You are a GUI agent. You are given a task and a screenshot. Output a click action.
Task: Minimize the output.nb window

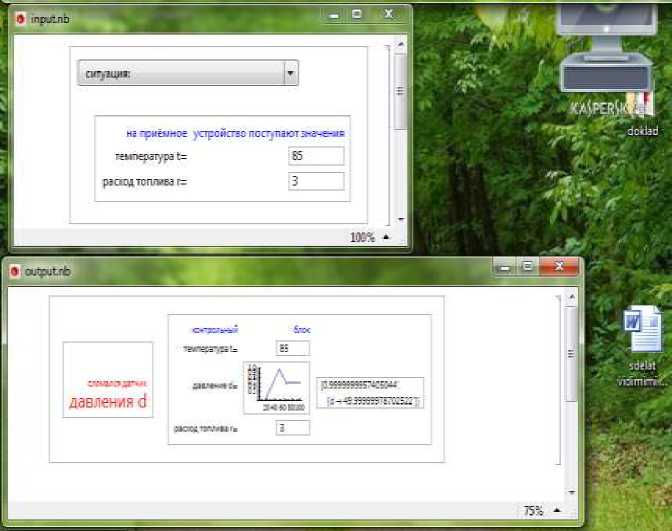(x=504, y=267)
